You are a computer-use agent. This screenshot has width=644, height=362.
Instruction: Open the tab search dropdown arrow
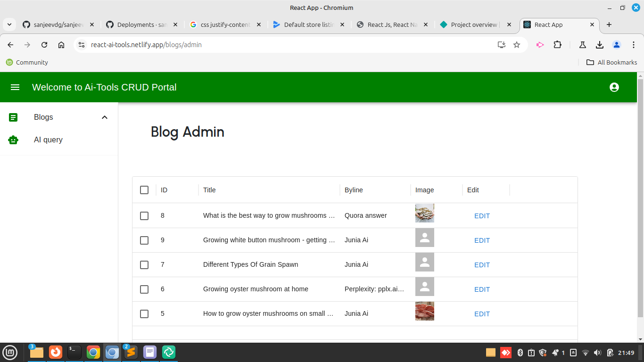(x=9, y=24)
